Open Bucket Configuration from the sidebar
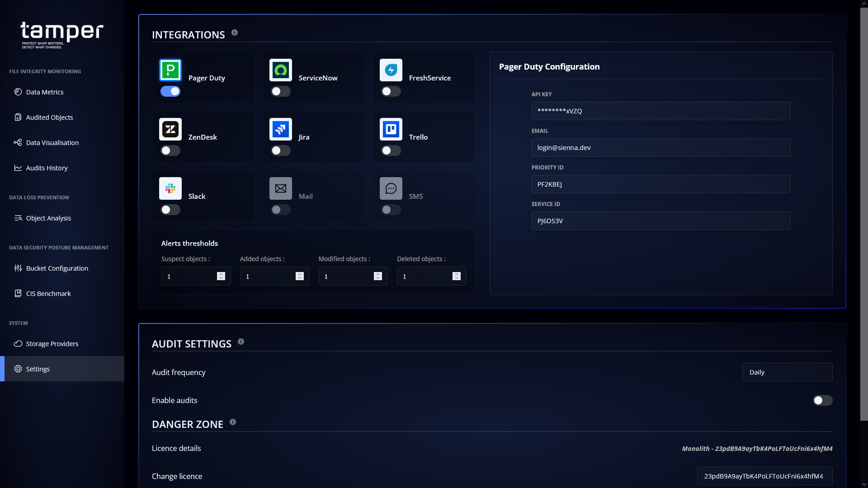The image size is (868, 488). [57, 268]
